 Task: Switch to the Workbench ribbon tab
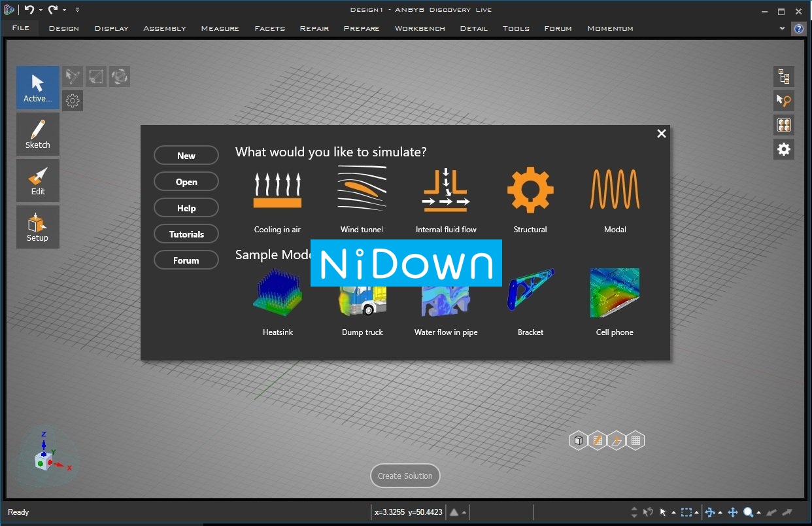[419, 28]
